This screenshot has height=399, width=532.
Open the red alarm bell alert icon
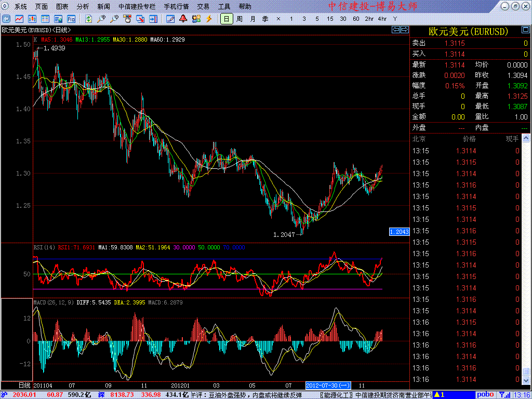click(x=183, y=19)
